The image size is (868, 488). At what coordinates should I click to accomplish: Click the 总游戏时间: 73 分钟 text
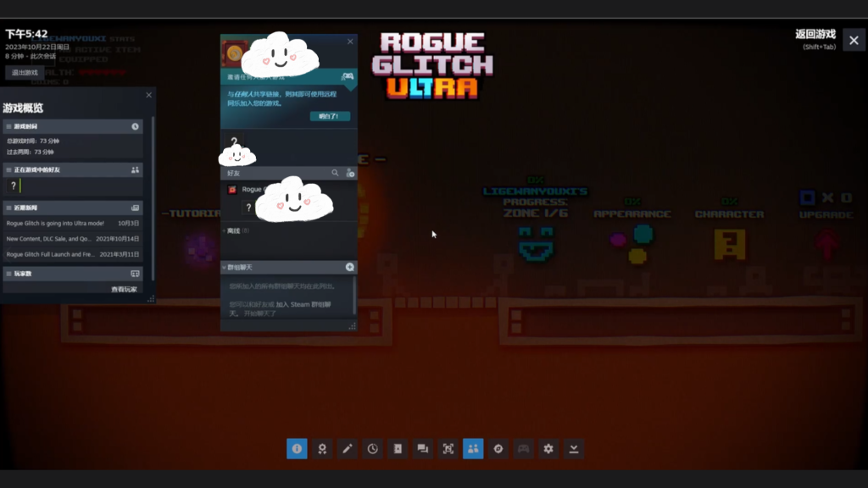(33, 141)
